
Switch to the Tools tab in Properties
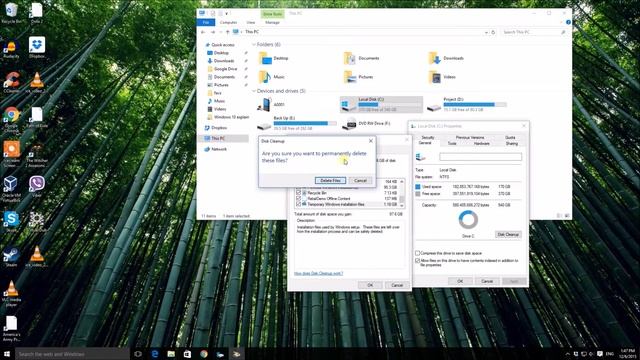click(x=452, y=143)
